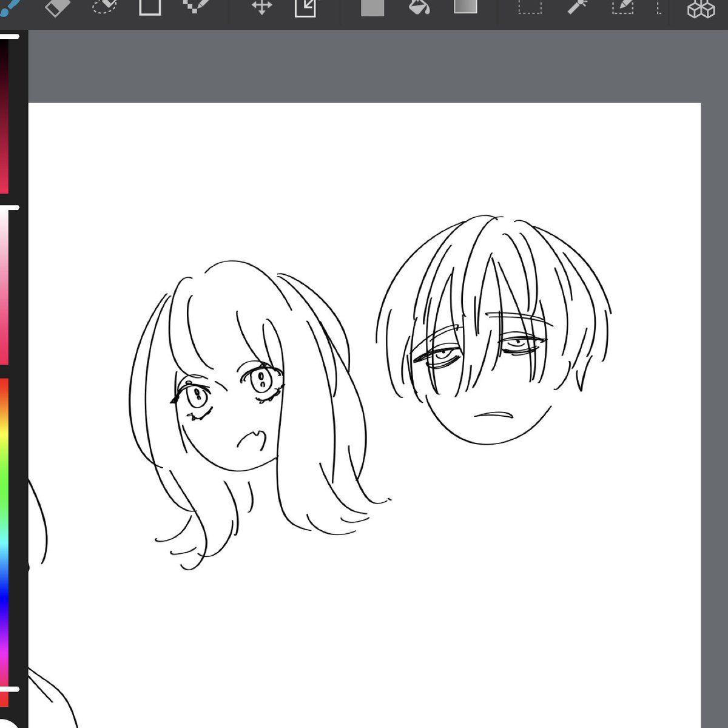This screenshot has width=728, height=728.
Task: Select the rectangle shape tool
Action: 150,7
